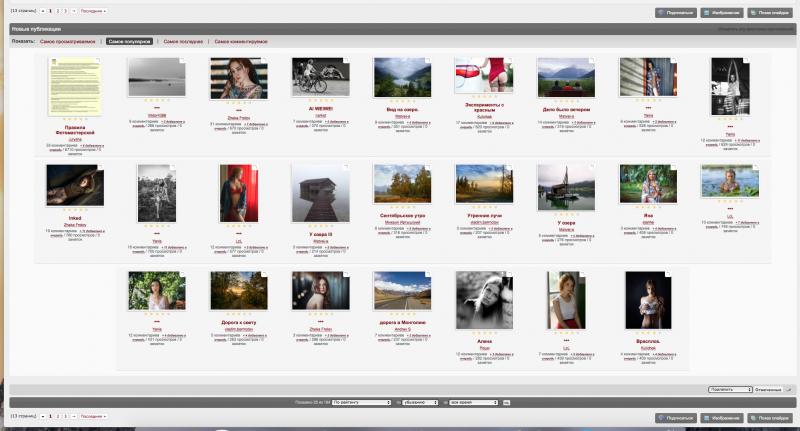Image resolution: width=800 pixels, height=431 pixels.
Task: Open the 'У озера II' pier thumbnail
Action: pyautogui.click(x=321, y=193)
